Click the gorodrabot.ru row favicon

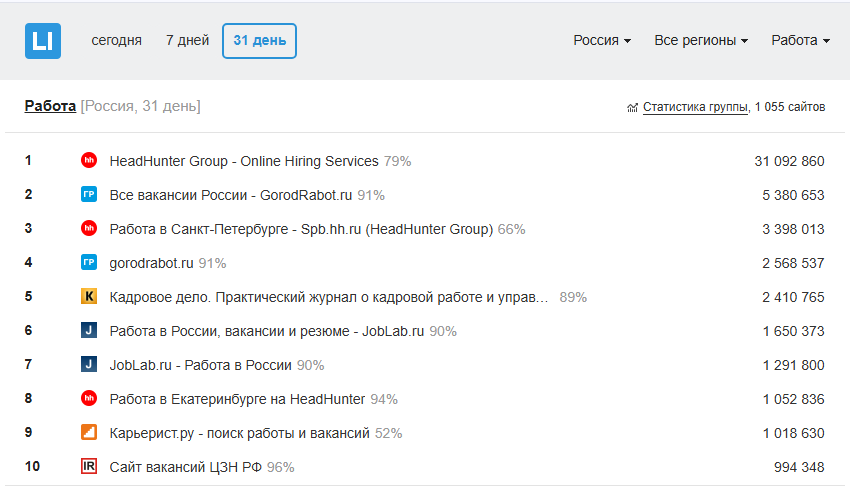pyautogui.click(x=89, y=262)
